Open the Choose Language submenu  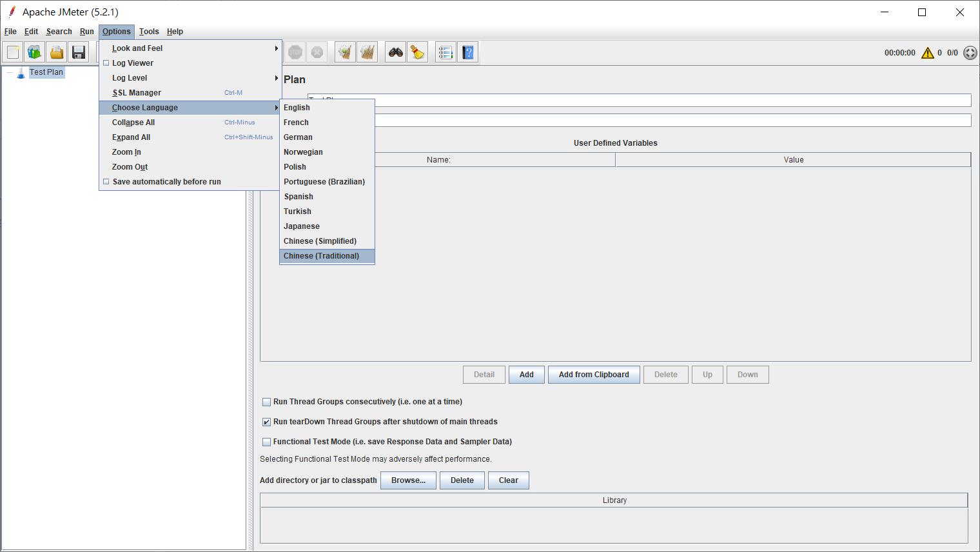tap(190, 108)
